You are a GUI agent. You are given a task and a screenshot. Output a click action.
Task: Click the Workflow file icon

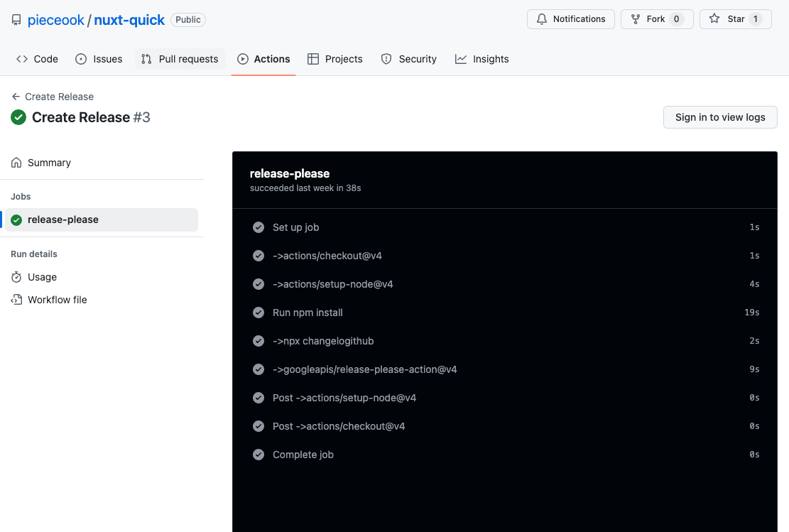coord(16,300)
